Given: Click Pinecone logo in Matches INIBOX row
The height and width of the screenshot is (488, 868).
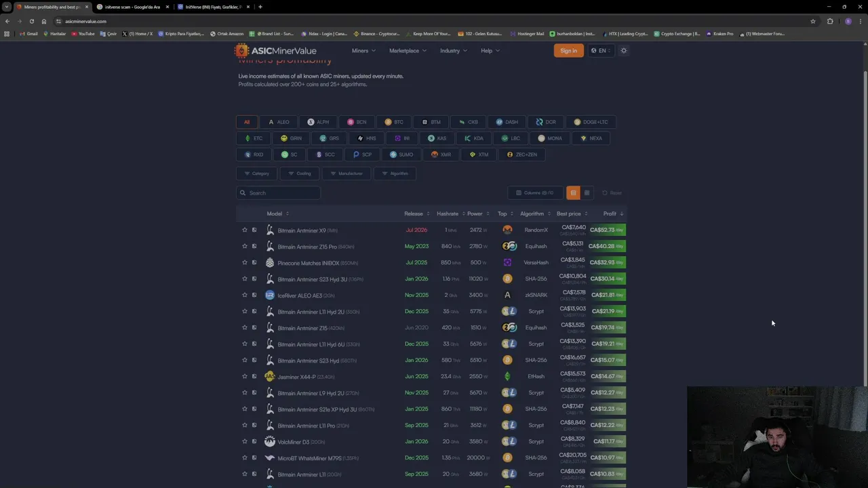Looking at the screenshot, I should point(270,262).
